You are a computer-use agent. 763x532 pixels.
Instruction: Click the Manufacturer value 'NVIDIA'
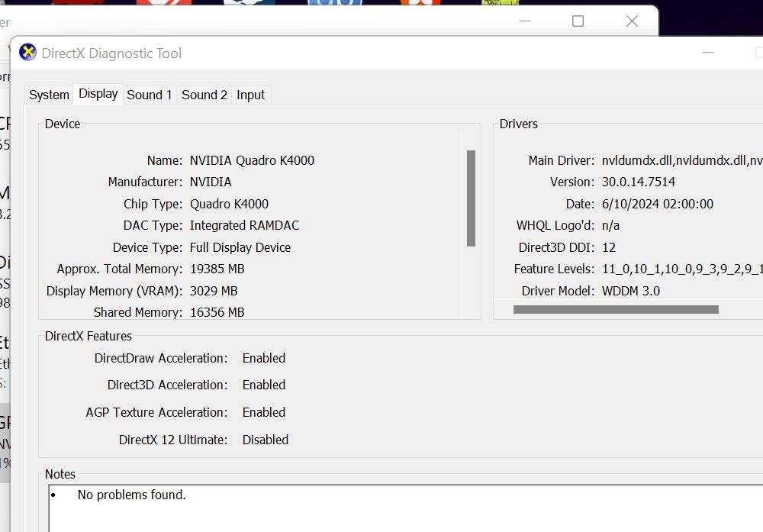[x=211, y=182]
